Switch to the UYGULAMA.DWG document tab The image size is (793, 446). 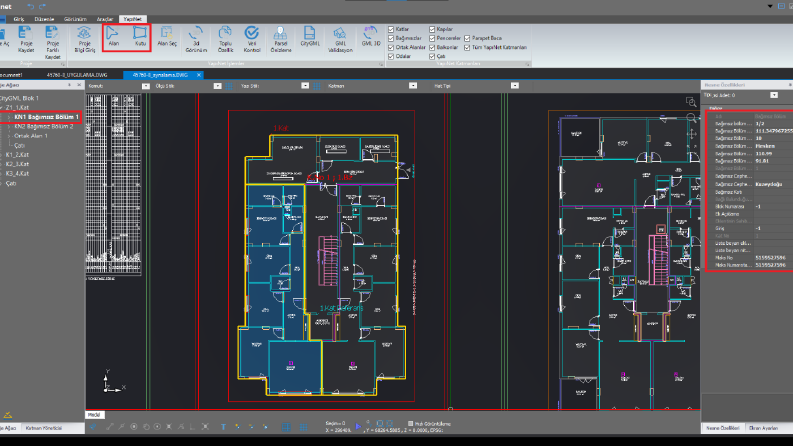click(x=77, y=75)
